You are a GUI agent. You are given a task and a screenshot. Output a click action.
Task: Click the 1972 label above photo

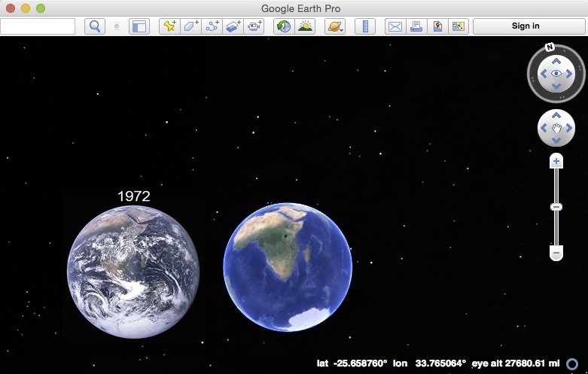click(x=134, y=196)
